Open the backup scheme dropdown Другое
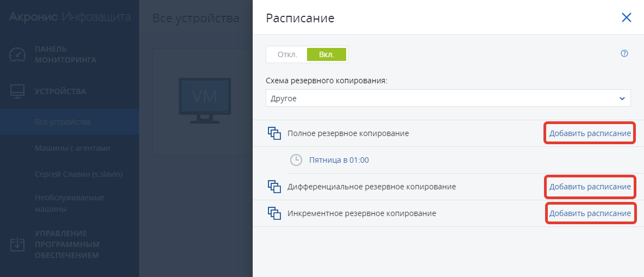This screenshot has width=644, height=277. tap(448, 99)
